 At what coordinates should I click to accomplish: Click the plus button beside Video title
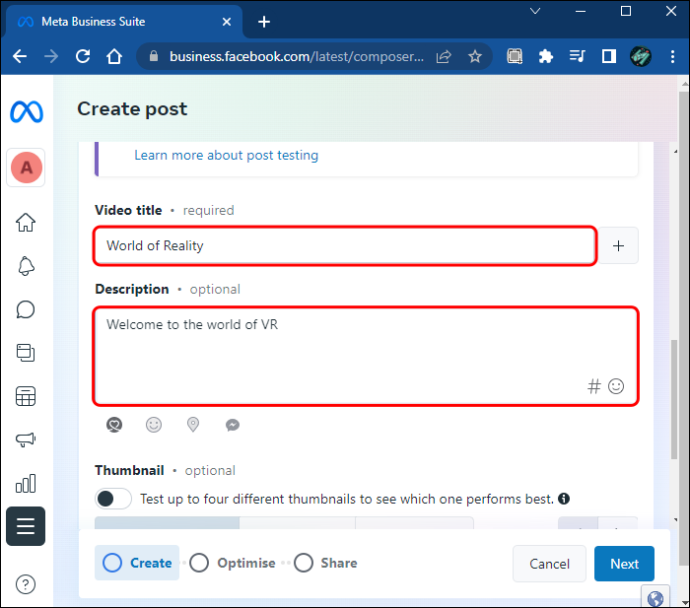coord(618,245)
